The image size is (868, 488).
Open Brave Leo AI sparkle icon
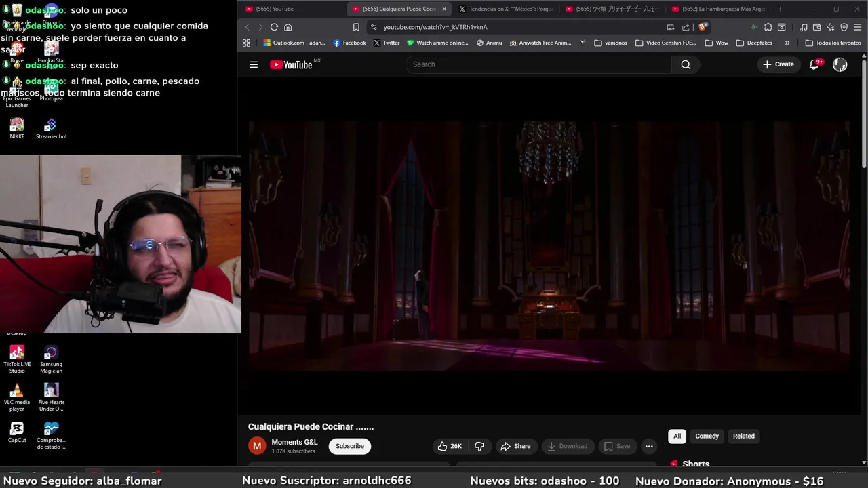831,27
